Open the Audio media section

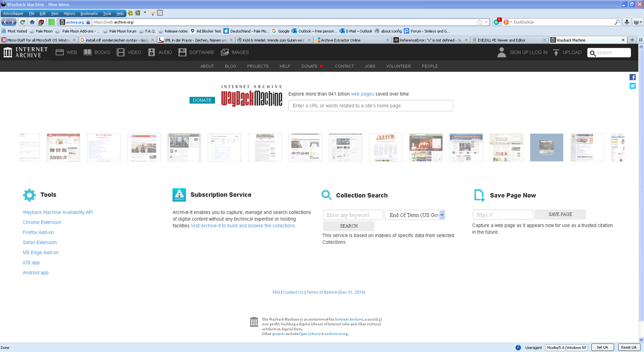point(160,52)
